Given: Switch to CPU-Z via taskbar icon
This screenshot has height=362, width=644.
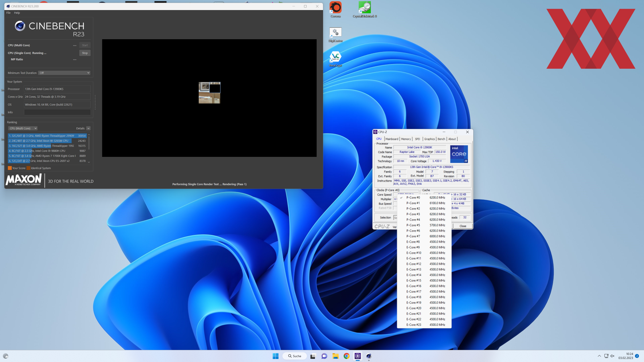Looking at the screenshot, I should (358, 356).
